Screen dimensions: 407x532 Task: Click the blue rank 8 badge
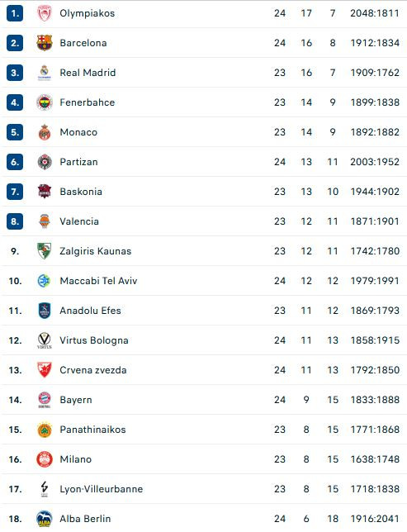(x=15, y=221)
